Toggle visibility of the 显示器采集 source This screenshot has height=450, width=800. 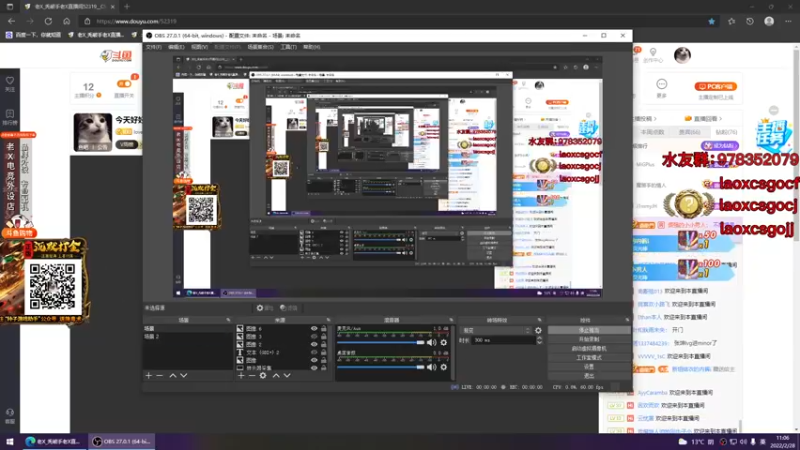click(314, 368)
